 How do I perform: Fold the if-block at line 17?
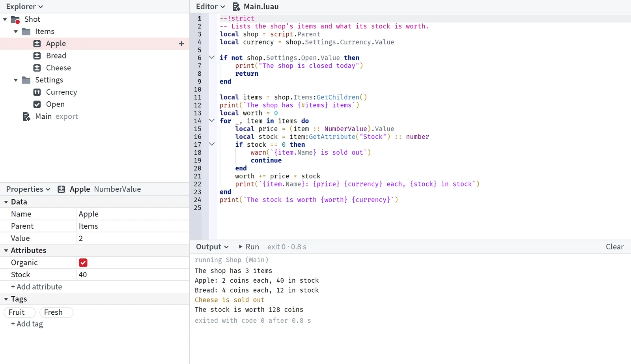pos(212,144)
